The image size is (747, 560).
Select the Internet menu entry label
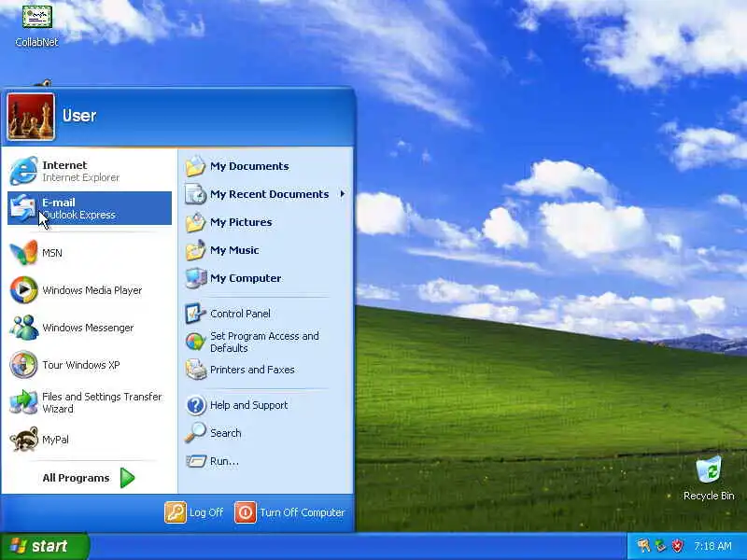pyautogui.click(x=64, y=165)
